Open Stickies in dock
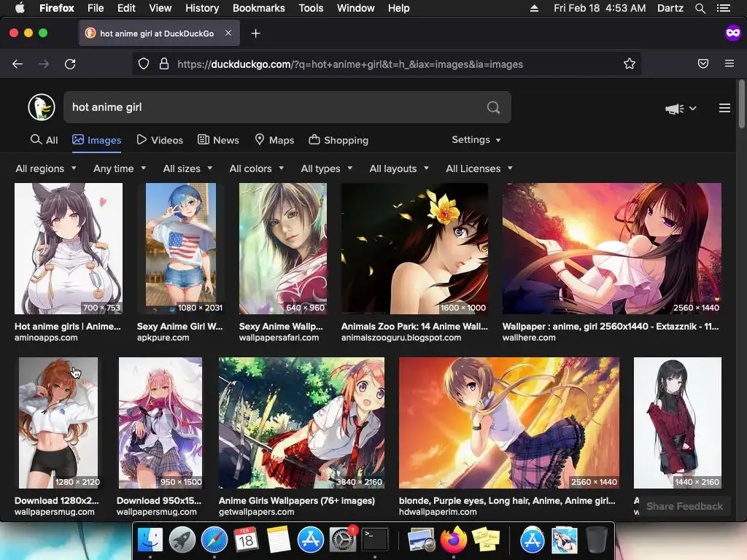 [485, 540]
